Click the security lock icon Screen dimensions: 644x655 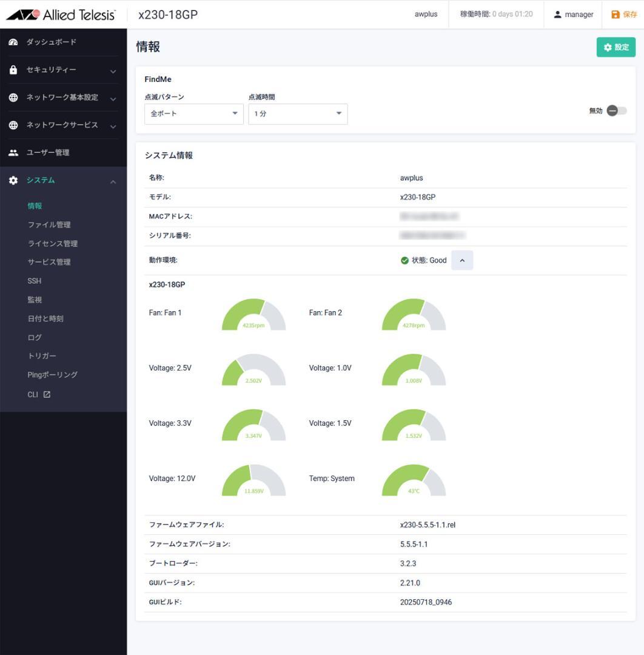13,70
